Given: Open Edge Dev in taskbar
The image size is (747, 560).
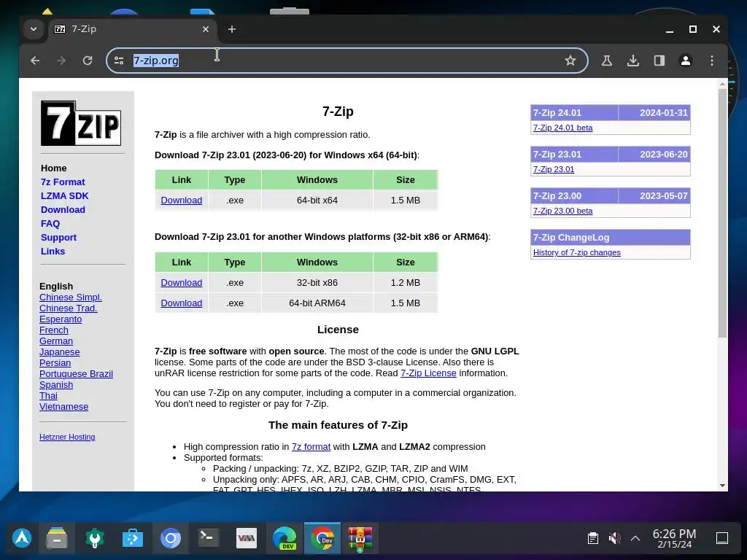Looking at the screenshot, I should click(285, 538).
